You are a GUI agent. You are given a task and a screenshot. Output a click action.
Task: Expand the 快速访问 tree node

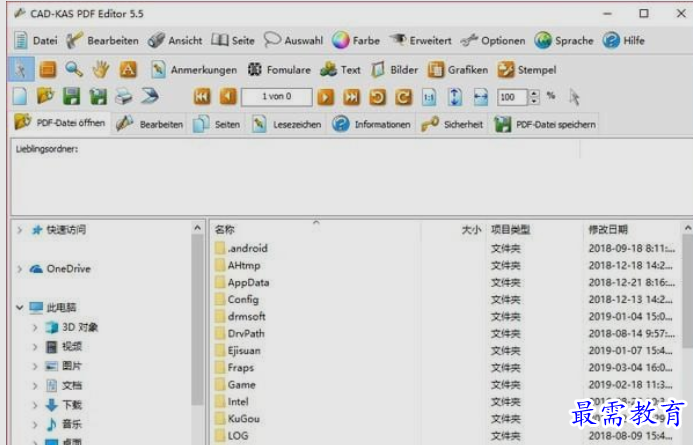point(19,230)
